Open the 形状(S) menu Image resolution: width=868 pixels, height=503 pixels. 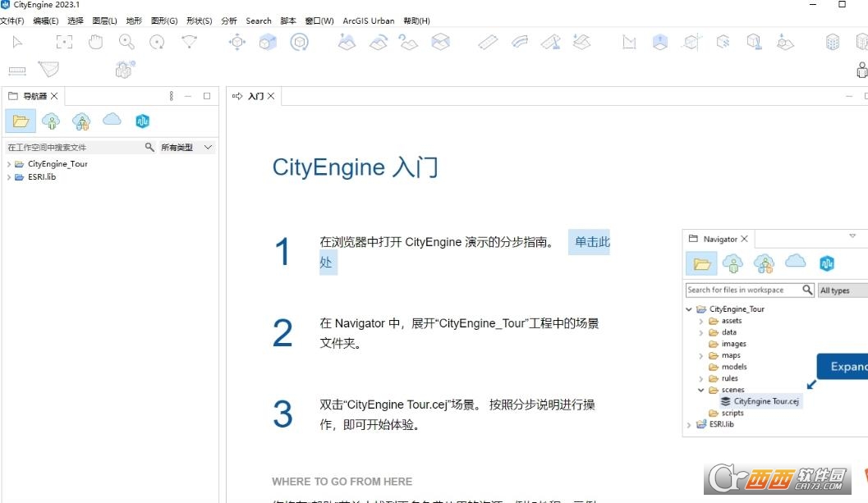tap(200, 21)
